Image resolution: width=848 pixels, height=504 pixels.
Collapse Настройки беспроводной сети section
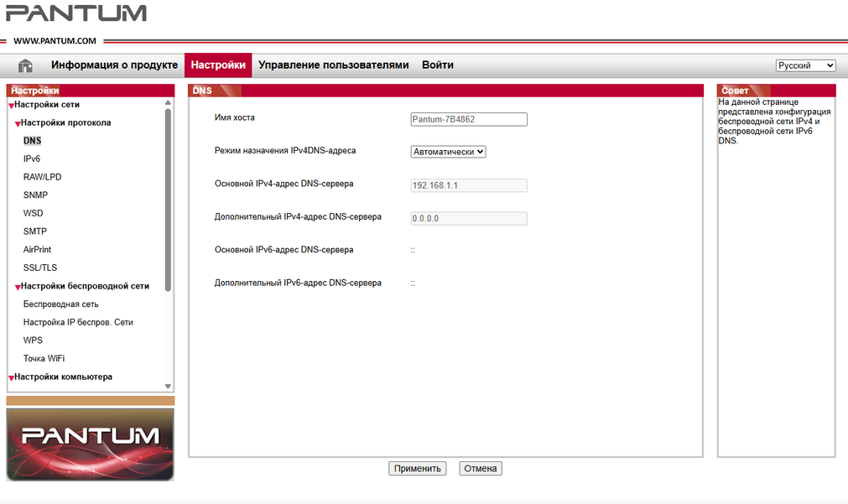pos(17,287)
